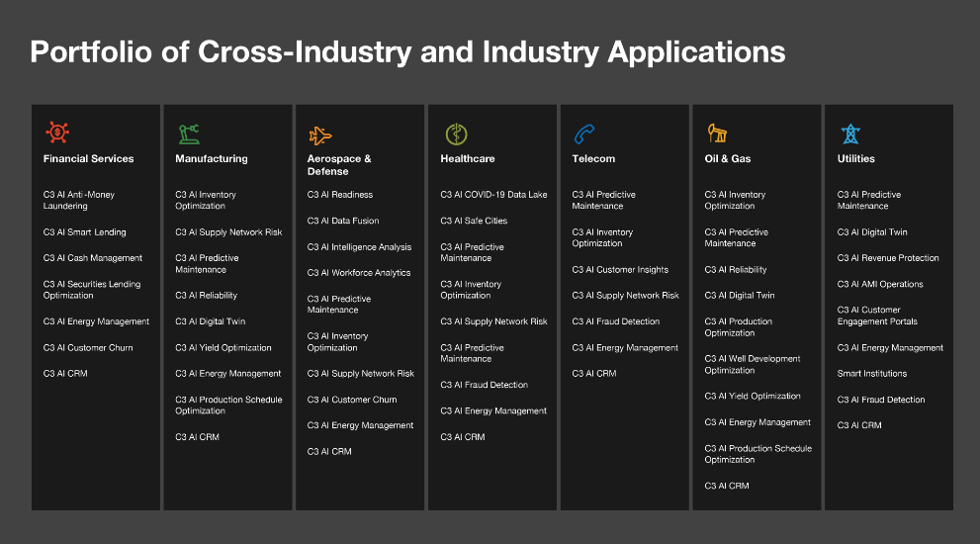
Task: Click C3 AI Energy Management under Financial Services
Action: pos(96,321)
